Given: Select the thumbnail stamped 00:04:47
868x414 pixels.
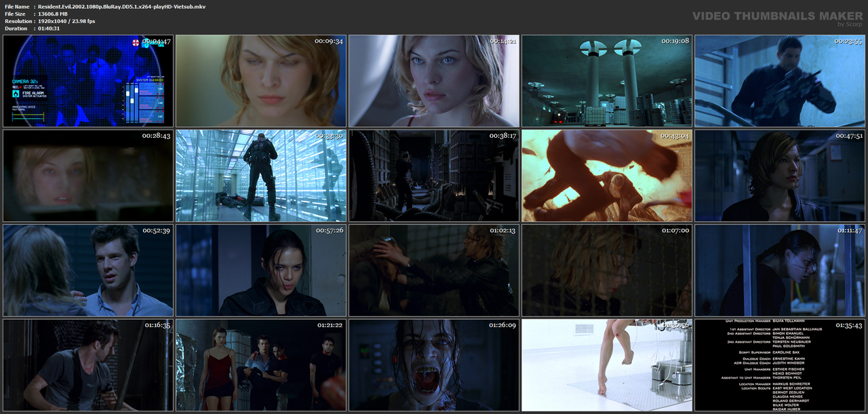Looking at the screenshot, I should 88,81.
